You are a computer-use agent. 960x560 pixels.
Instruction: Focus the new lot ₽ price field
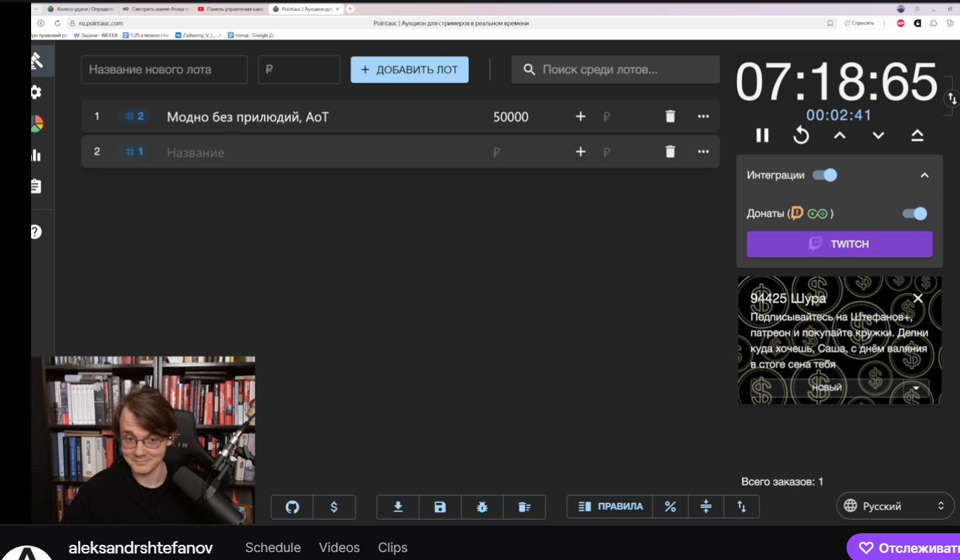pos(299,69)
